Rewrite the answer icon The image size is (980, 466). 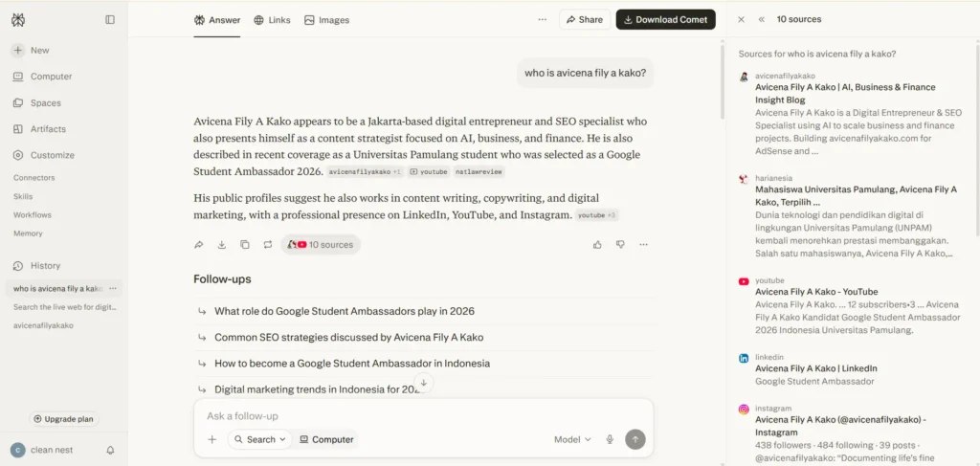click(x=268, y=245)
